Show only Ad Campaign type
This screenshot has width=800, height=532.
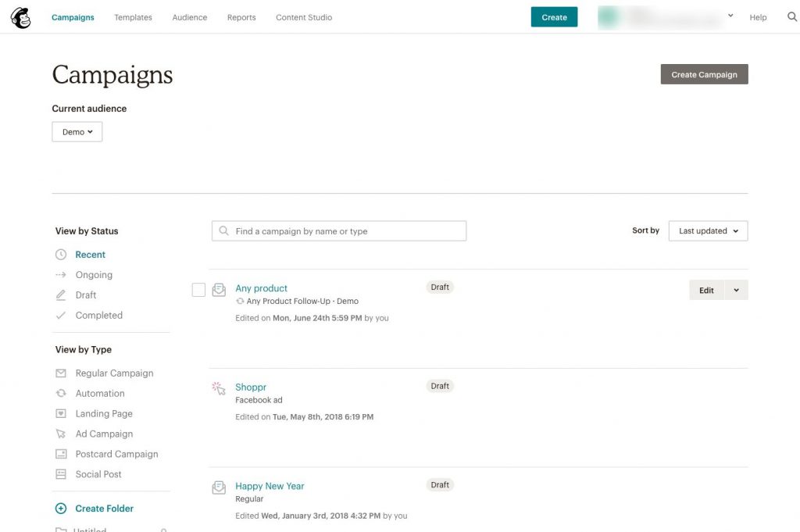104,434
